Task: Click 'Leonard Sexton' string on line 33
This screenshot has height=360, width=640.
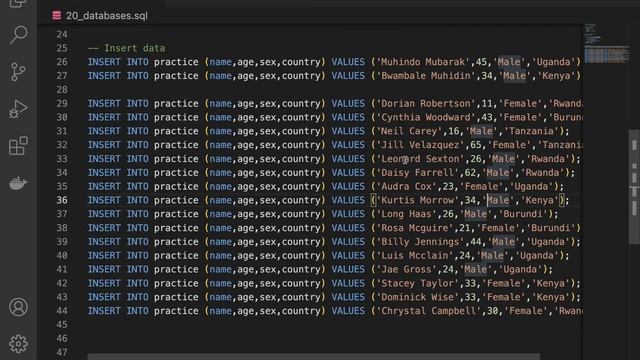Action: 420,159
